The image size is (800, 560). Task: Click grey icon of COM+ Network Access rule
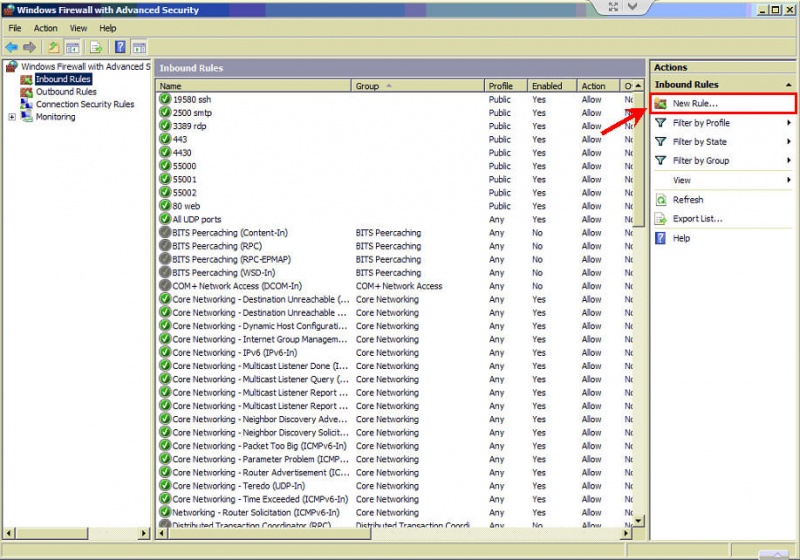point(165,285)
